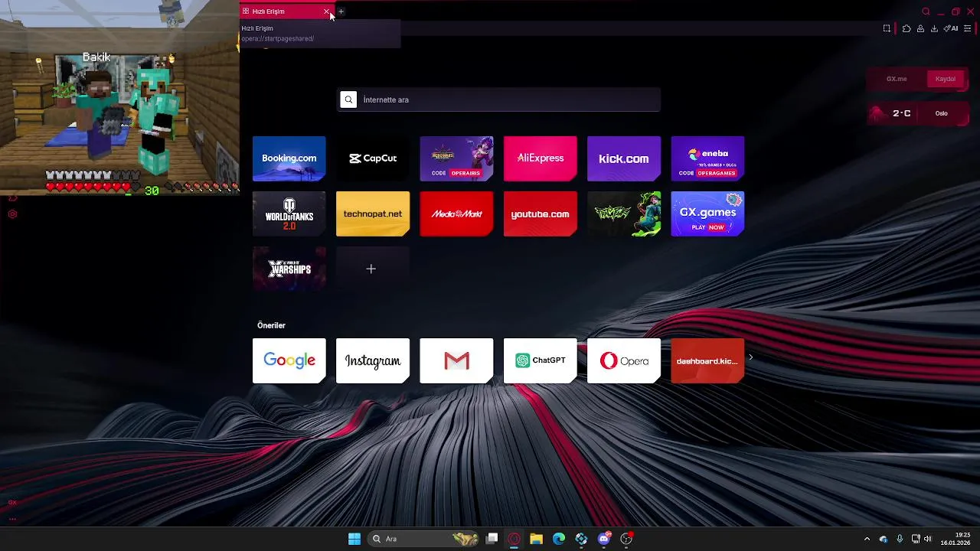
Task: Open the dashboard.kick suggestion tile
Action: point(707,360)
